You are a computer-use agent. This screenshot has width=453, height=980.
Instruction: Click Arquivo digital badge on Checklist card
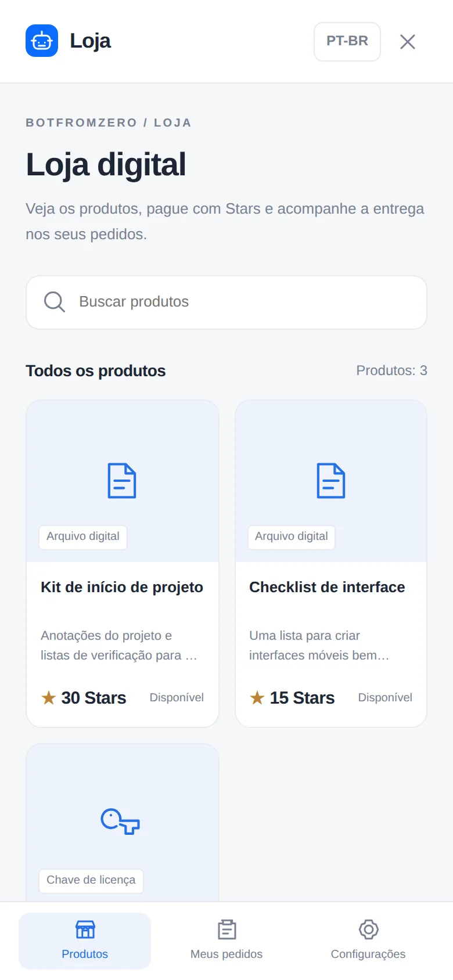click(292, 536)
